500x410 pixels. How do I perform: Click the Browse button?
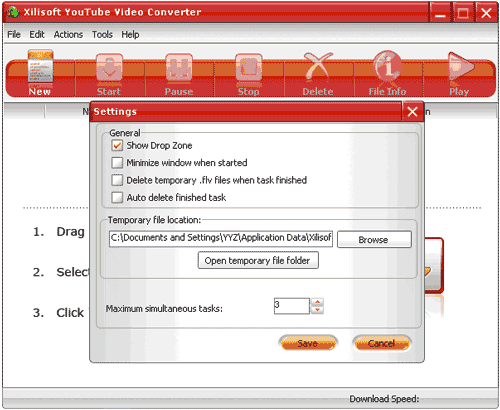click(x=374, y=239)
